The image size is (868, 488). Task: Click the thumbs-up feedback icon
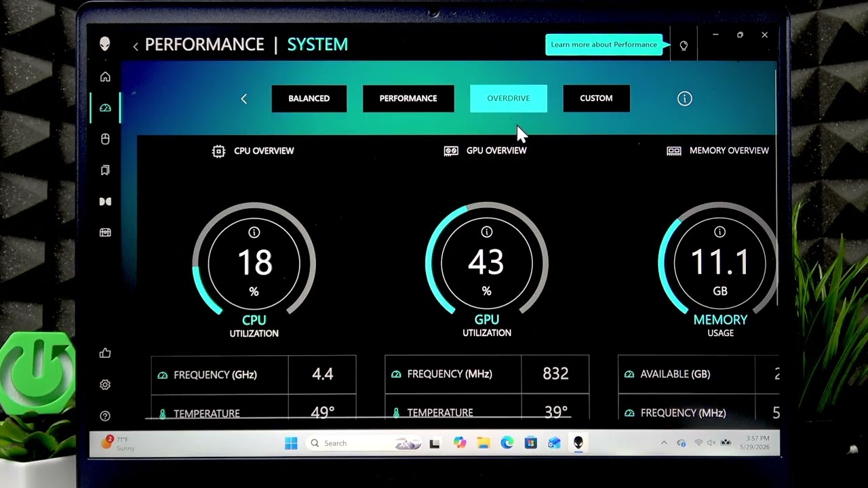click(x=105, y=353)
